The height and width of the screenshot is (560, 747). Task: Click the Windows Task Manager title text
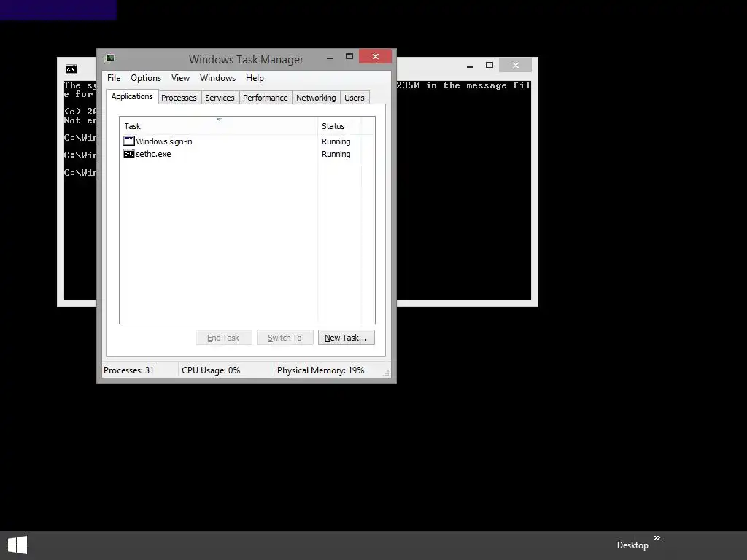(246, 60)
